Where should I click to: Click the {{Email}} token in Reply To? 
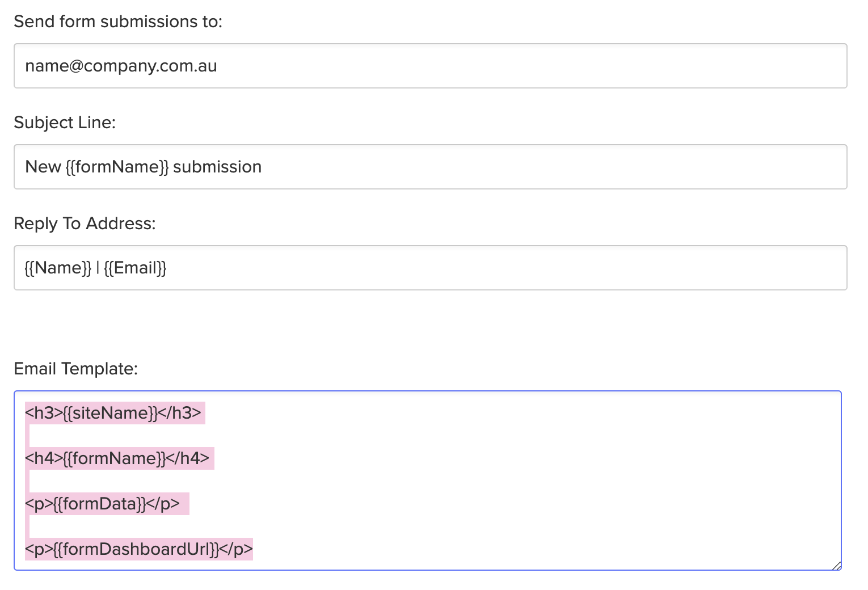(x=135, y=268)
